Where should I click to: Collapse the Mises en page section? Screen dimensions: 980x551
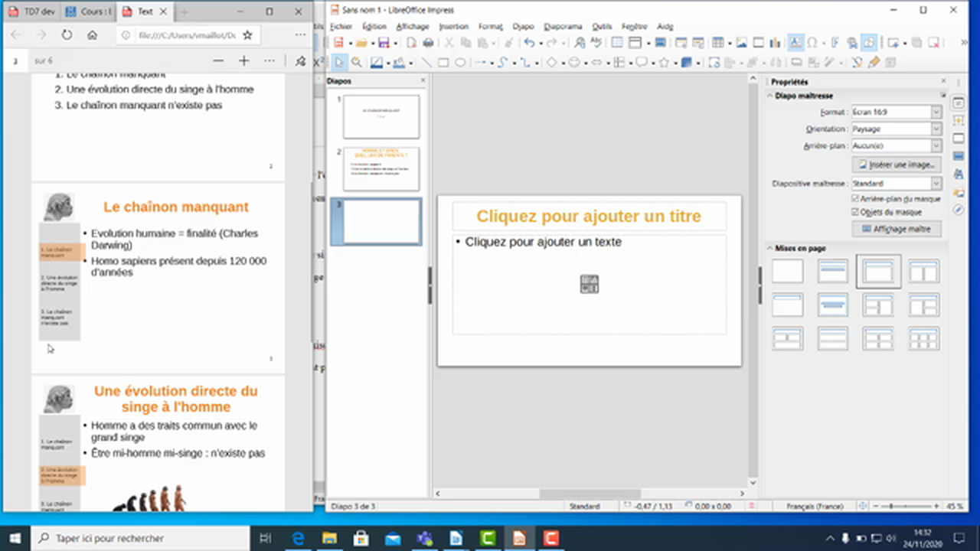pyautogui.click(x=770, y=248)
